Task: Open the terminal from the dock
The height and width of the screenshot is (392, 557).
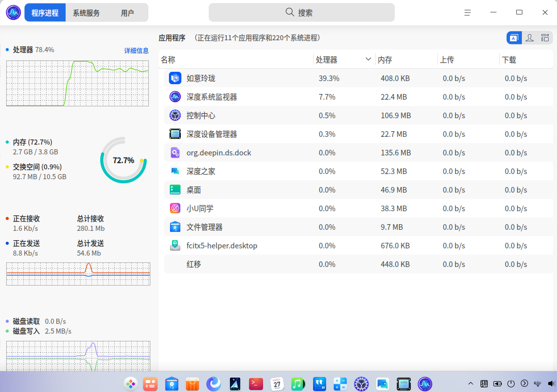Action: [x=256, y=384]
